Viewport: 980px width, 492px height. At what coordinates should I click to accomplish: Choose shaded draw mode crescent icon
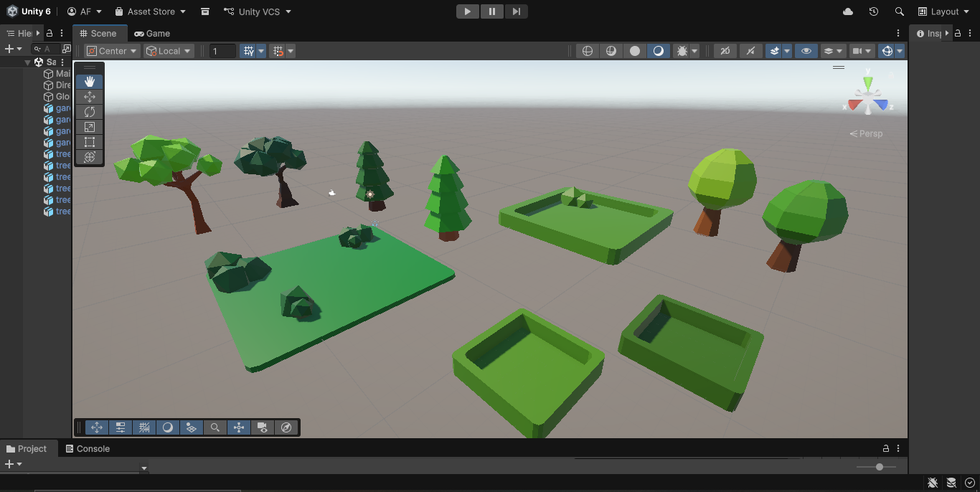click(x=659, y=51)
